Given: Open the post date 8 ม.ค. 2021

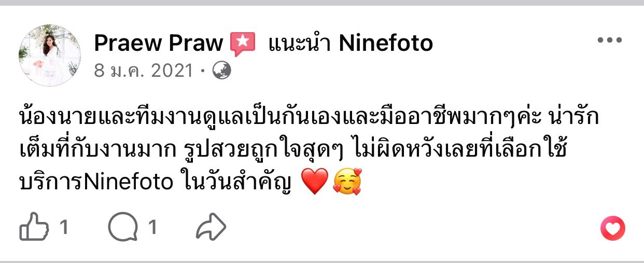Looking at the screenshot, I should (x=143, y=70).
